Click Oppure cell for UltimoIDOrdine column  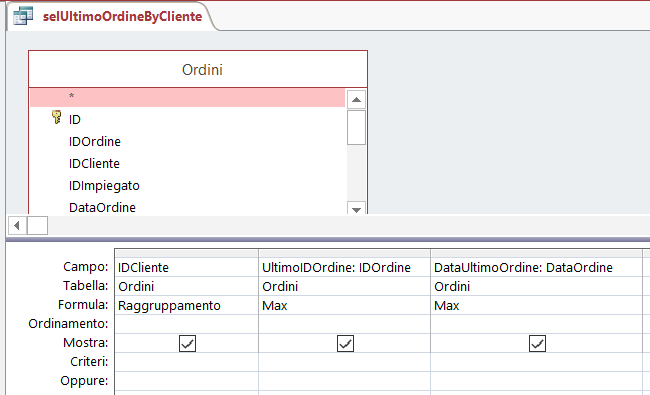pyautogui.click(x=344, y=381)
